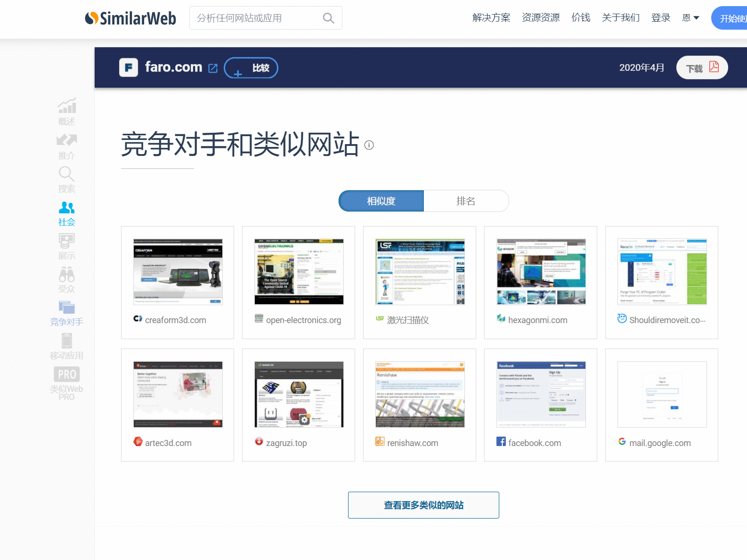The height and width of the screenshot is (560, 747).
Task: Click the mail.google.com Google favicon
Action: pos(622,441)
